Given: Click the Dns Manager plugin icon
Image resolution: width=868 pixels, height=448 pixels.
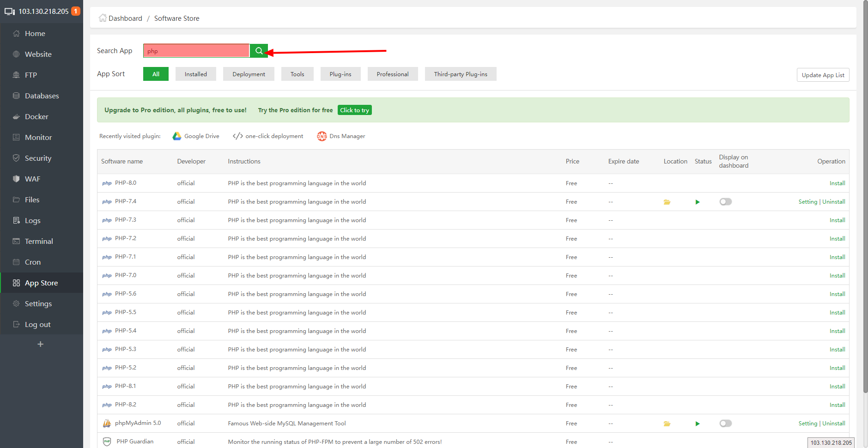Looking at the screenshot, I should pyautogui.click(x=322, y=136).
